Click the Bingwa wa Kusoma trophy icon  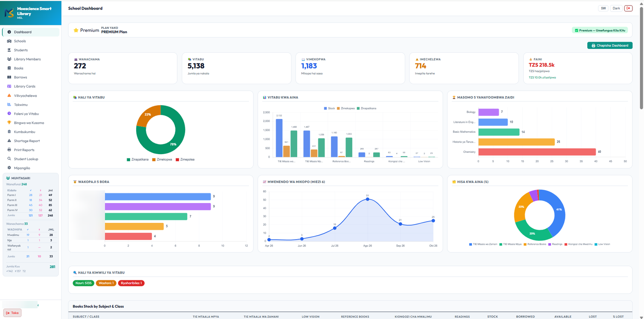click(9, 122)
